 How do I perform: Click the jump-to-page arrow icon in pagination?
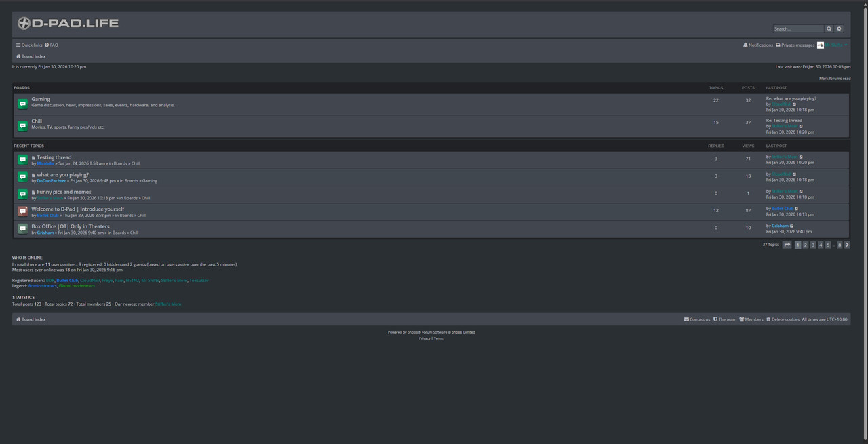point(787,245)
